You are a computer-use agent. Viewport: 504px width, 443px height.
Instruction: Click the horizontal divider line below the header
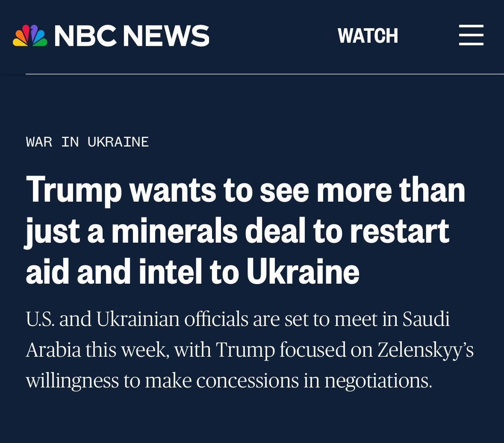pyautogui.click(x=264, y=74)
